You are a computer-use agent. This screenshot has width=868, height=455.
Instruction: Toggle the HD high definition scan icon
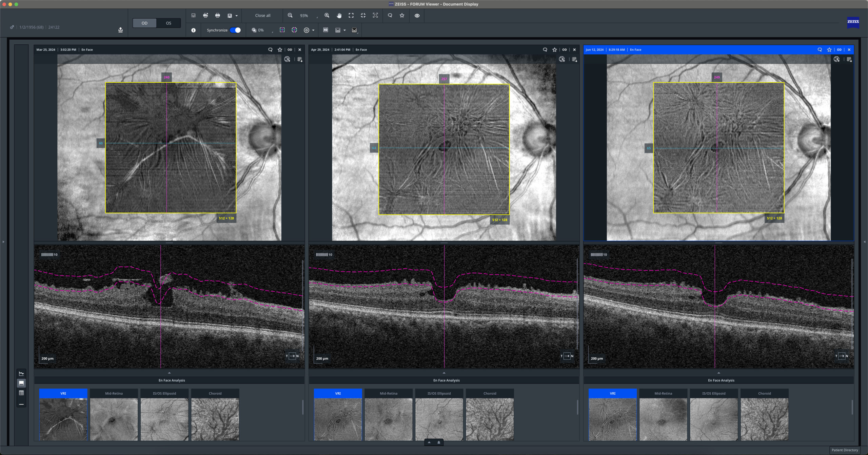pos(325,30)
